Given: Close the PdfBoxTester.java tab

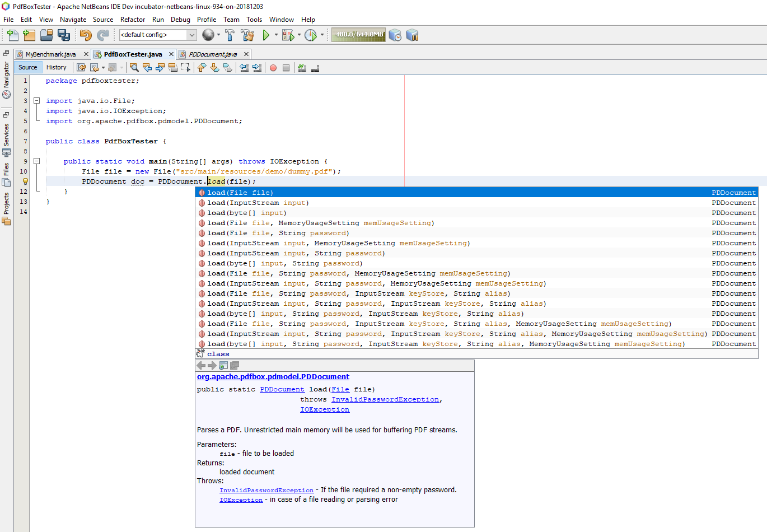Looking at the screenshot, I should 171,54.
